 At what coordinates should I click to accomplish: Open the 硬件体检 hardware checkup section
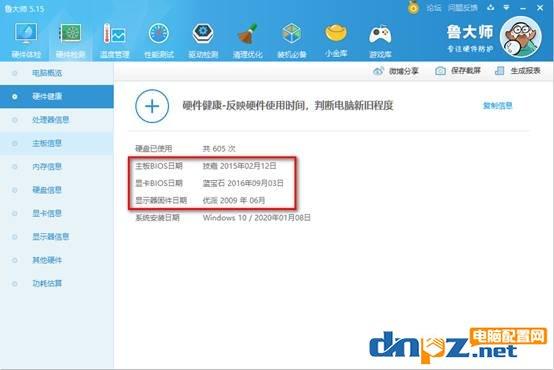point(26,40)
